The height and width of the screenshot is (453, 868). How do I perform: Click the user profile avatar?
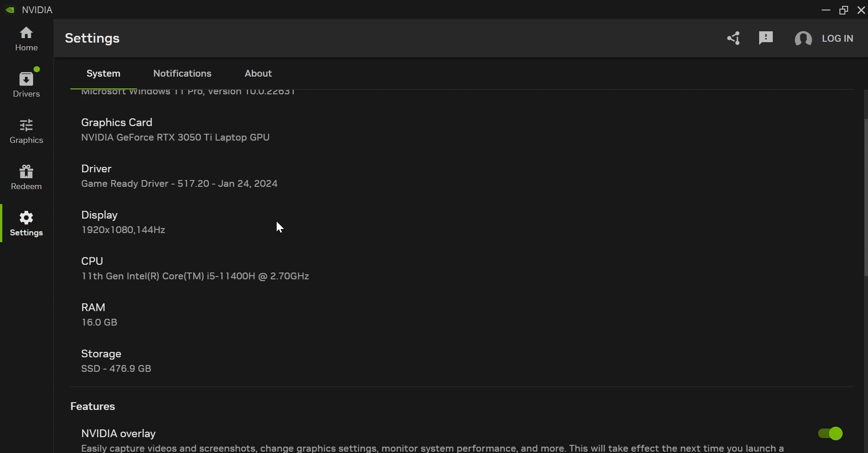click(x=803, y=39)
